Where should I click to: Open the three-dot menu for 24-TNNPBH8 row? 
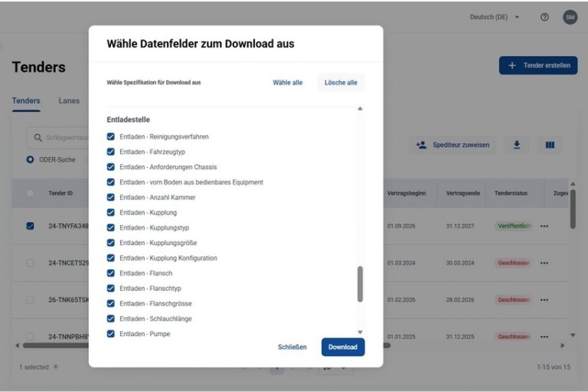(x=544, y=337)
